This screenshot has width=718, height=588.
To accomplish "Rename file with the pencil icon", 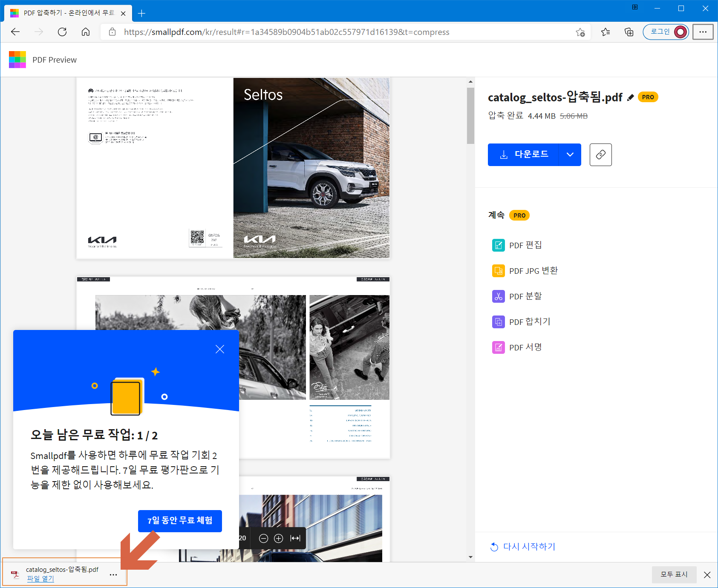I will 631,98.
